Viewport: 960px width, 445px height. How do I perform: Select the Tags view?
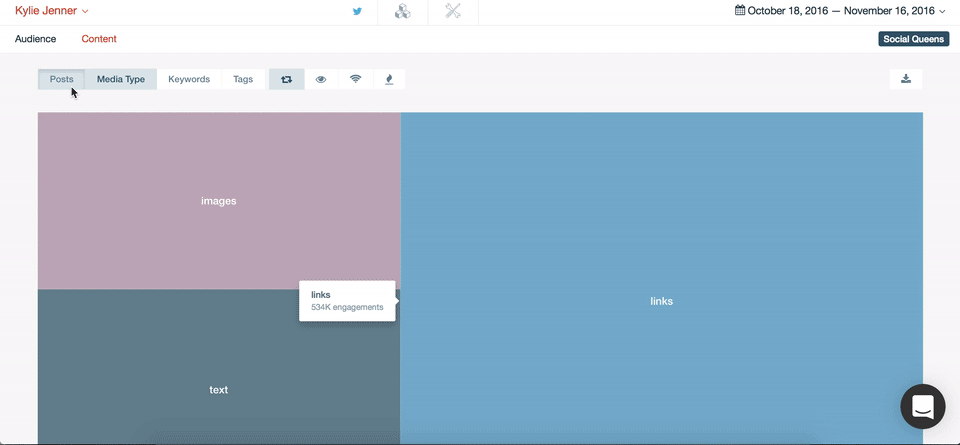[243, 79]
